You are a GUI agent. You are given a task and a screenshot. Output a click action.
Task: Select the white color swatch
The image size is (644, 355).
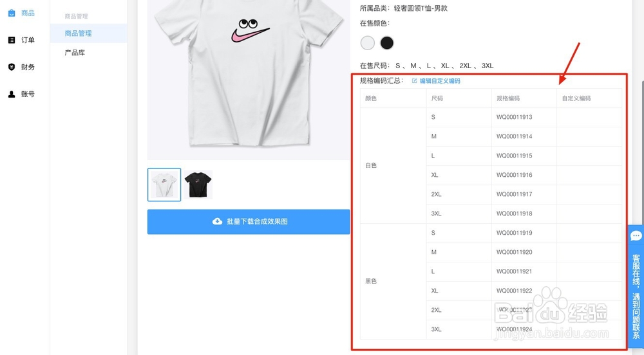[x=368, y=42]
